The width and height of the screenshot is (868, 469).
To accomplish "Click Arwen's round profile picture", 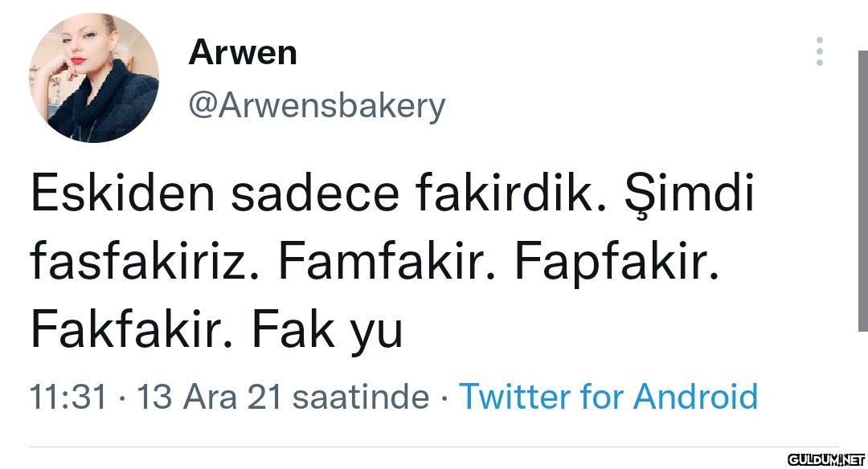I will tap(94, 78).
